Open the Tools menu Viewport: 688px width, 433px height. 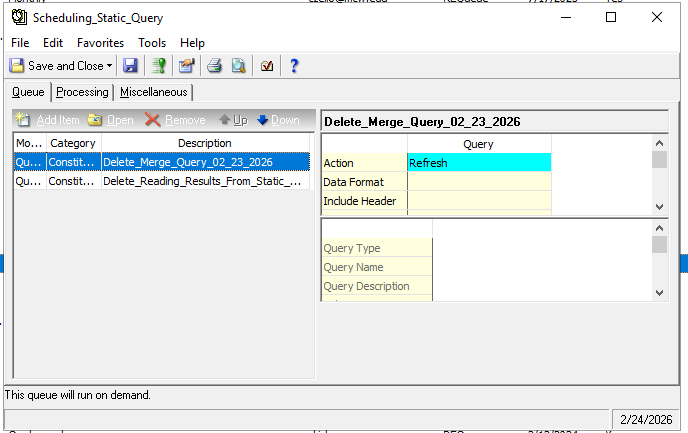[x=152, y=43]
